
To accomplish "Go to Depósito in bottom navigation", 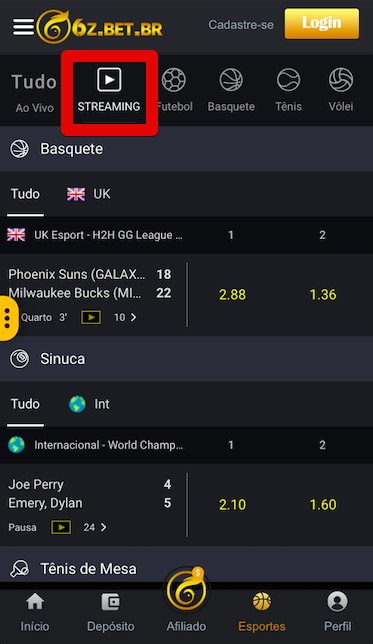I will tap(111, 613).
